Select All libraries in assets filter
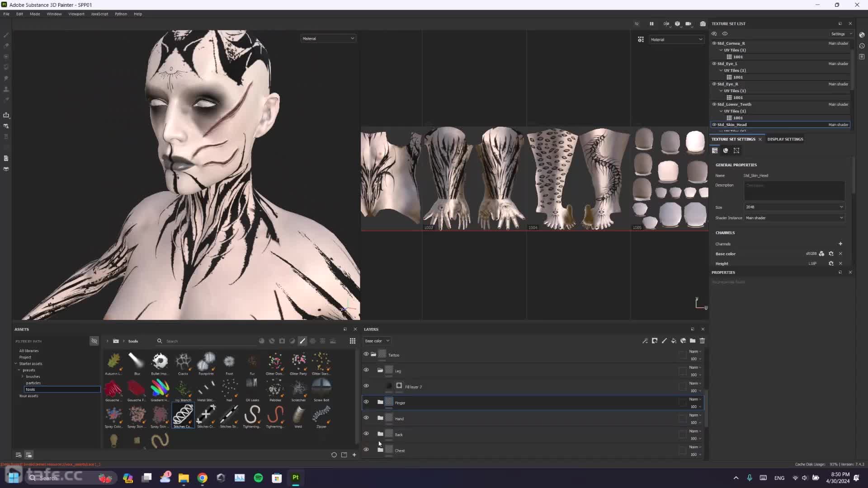Screen dimensions: 868x488 tap(28, 351)
